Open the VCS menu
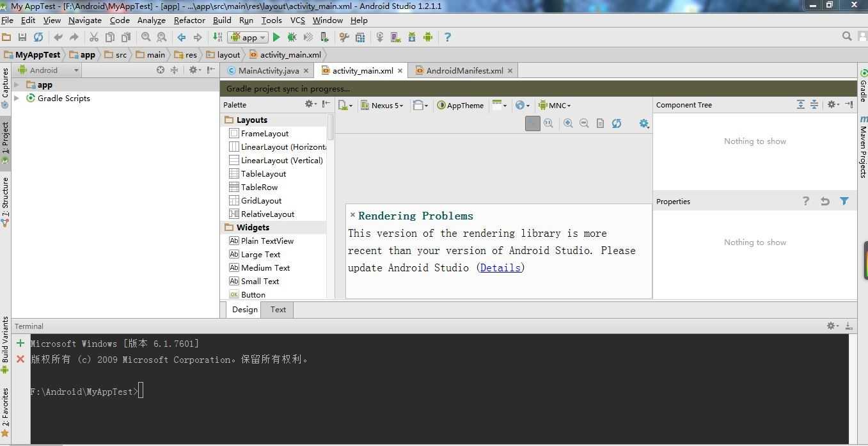This screenshot has width=868, height=446. point(297,20)
